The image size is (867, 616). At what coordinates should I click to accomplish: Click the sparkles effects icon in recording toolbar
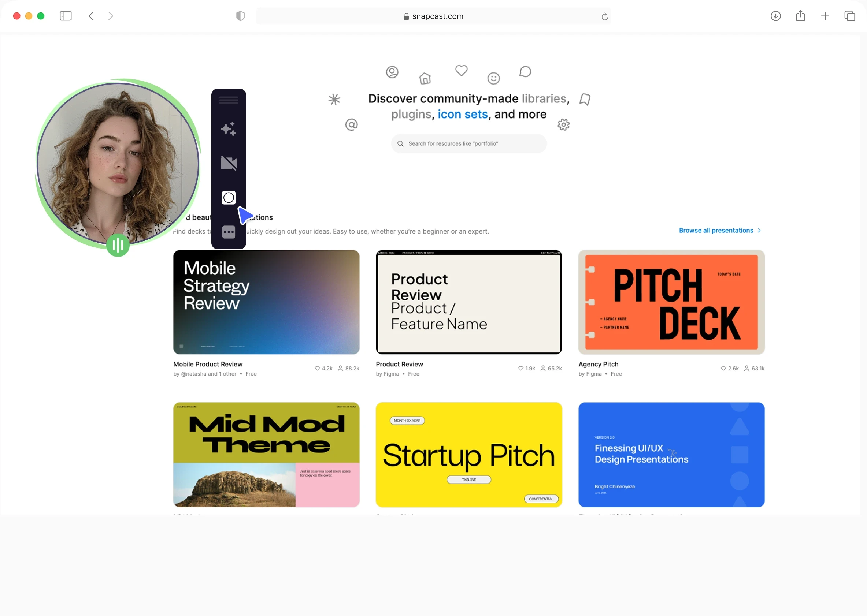pyautogui.click(x=229, y=129)
